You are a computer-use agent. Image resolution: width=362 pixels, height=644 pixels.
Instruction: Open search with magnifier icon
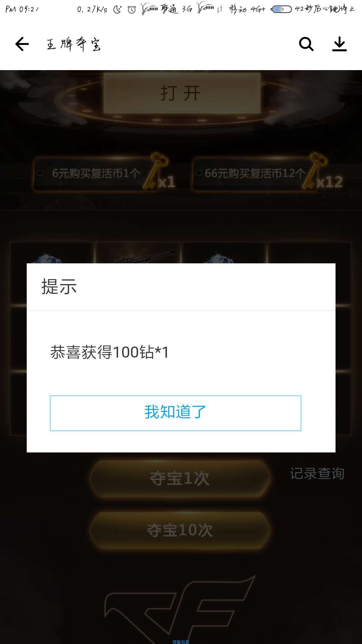[x=306, y=44]
